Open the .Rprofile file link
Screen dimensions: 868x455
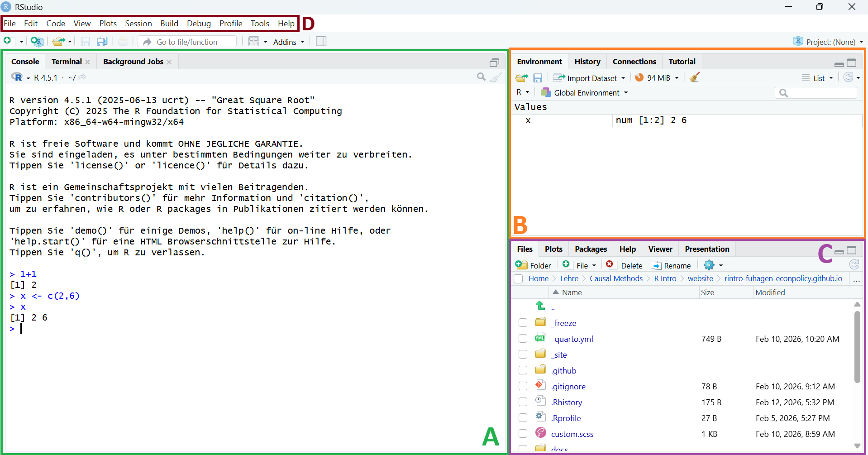pos(566,418)
